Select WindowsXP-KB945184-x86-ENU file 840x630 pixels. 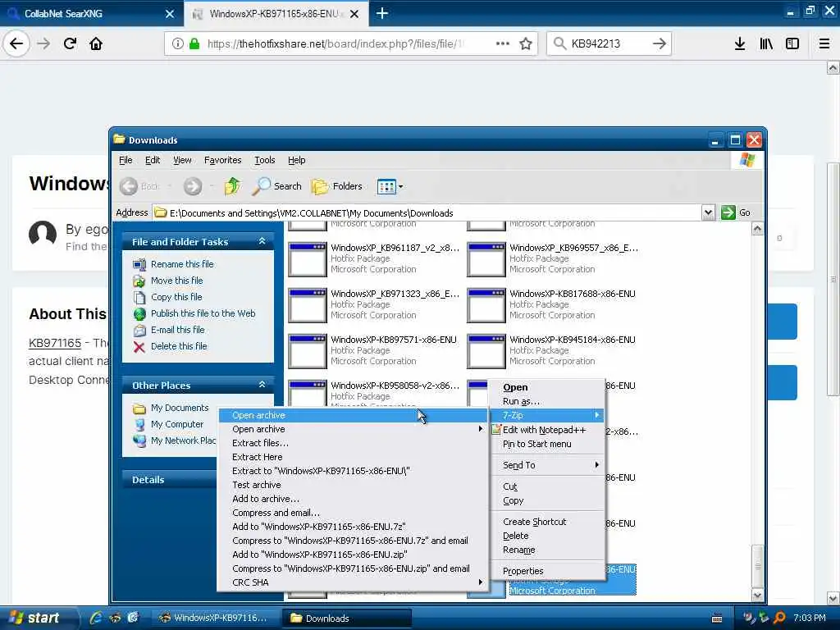(x=551, y=351)
